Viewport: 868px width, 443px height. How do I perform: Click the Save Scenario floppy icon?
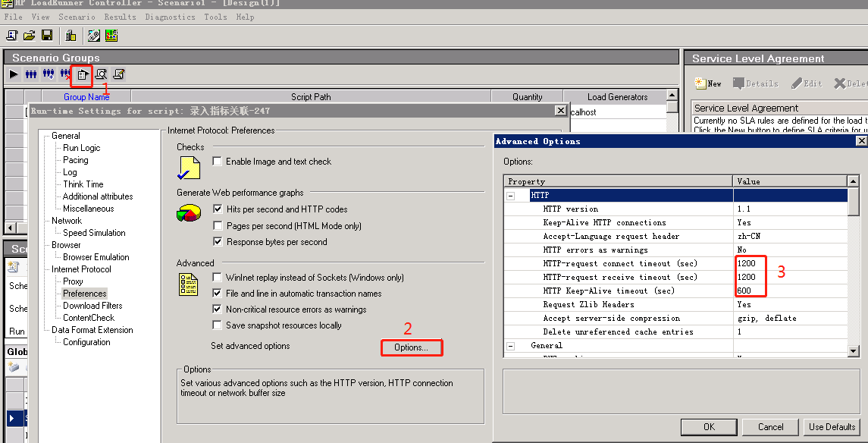(x=46, y=36)
